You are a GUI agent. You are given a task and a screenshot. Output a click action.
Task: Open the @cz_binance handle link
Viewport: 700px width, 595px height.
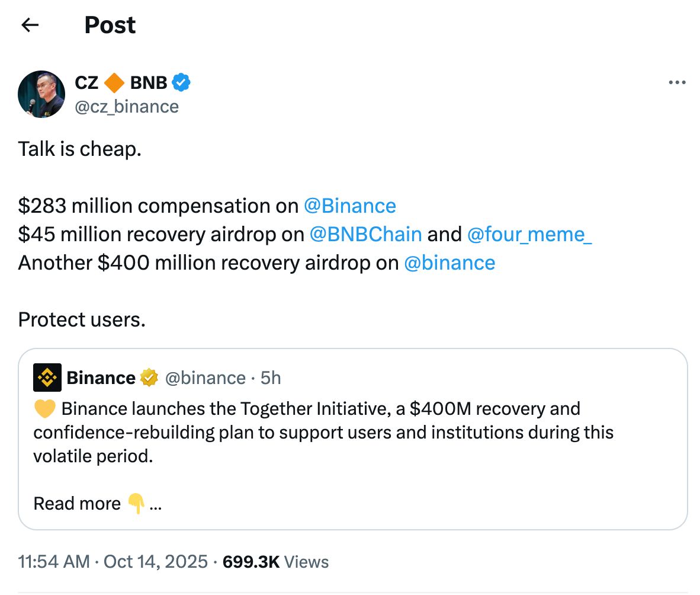127,107
